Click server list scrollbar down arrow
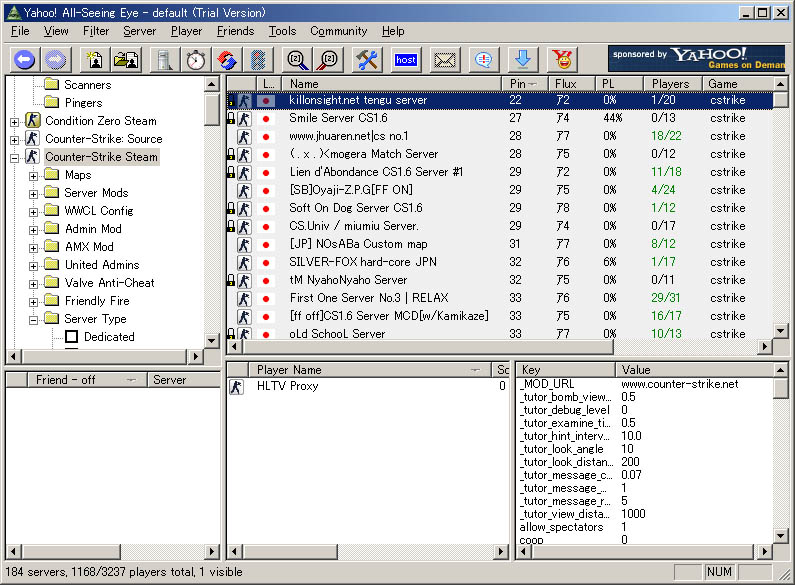This screenshot has height=585, width=795. pyautogui.click(x=780, y=332)
